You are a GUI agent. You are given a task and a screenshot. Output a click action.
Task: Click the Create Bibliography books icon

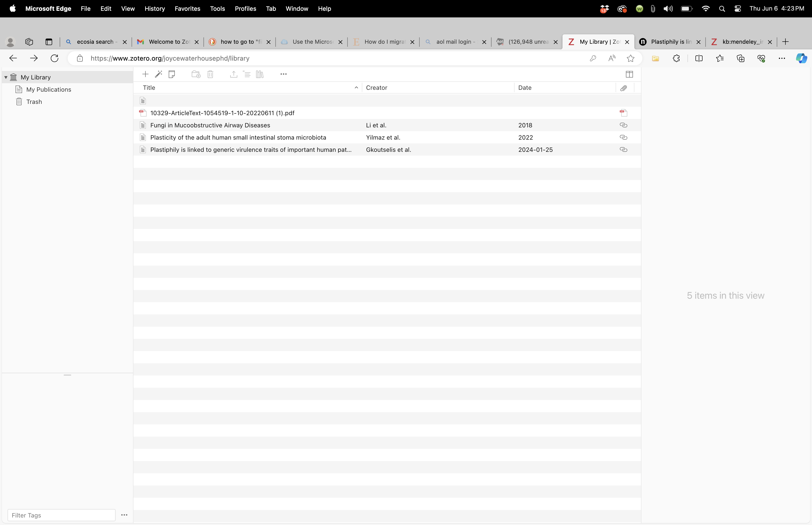point(260,74)
